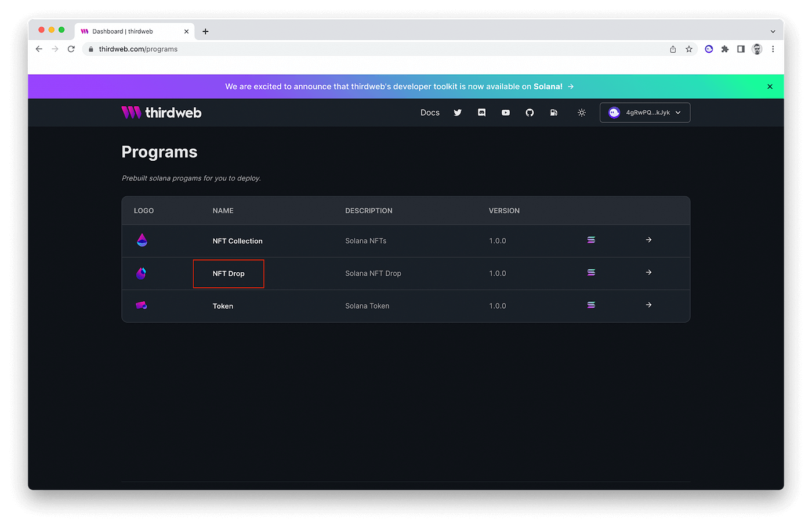The image size is (812, 527).
Task: Open the NFT Collection program
Action: 237,241
